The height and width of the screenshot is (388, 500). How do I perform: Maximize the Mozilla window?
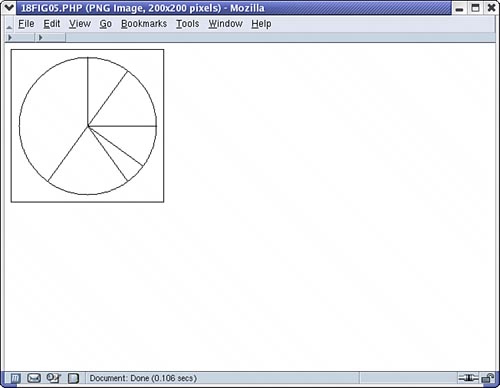[x=475, y=8]
